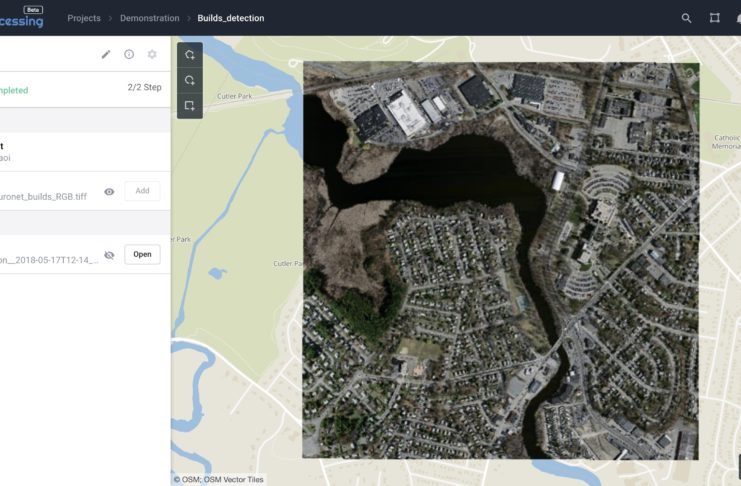The image size is (741, 486).
Task: Click the 2/2 Step indicator
Action: point(144,88)
